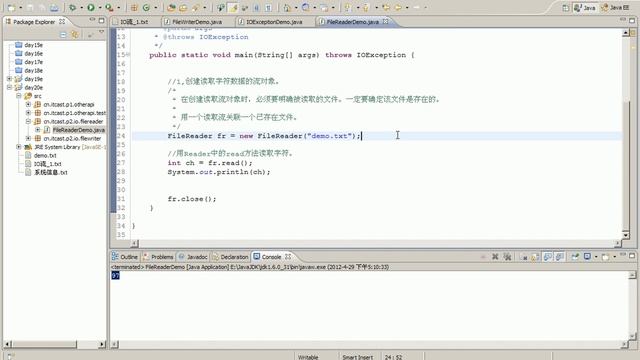The height and width of the screenshot is (360, 640).
Task: Open the Package Explorer view menu
Action: click(101, 32)
